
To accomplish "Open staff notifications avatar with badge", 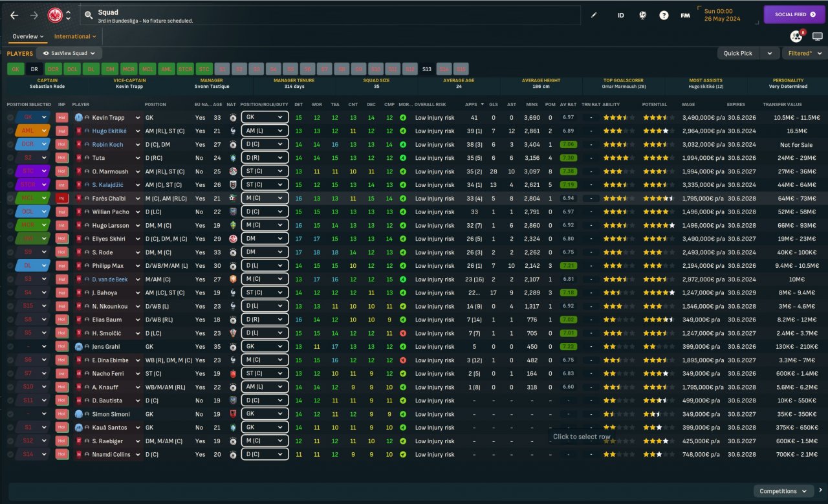I will (796, 36).
